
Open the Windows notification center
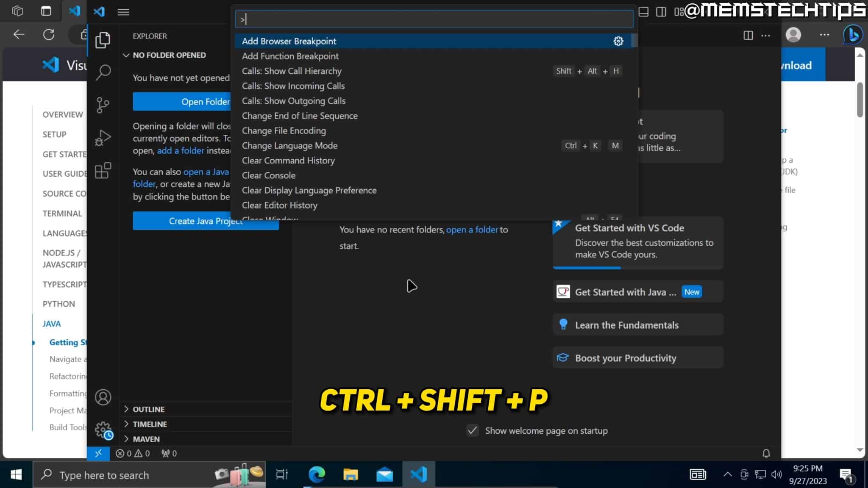click(846, 475)
